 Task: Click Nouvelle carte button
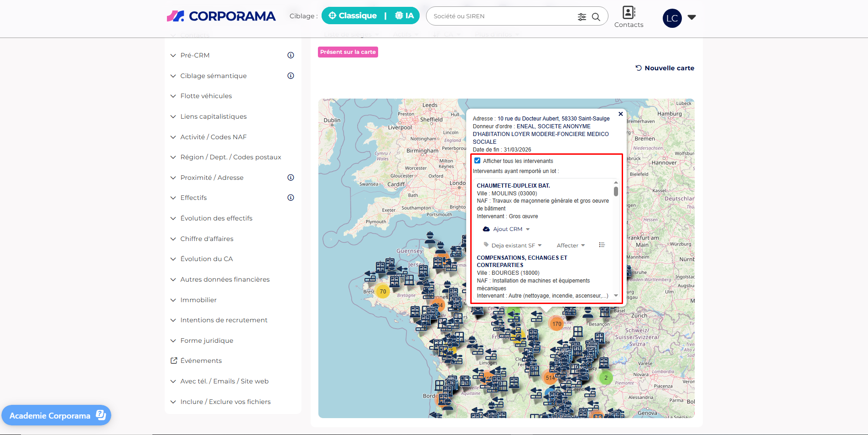665,68
